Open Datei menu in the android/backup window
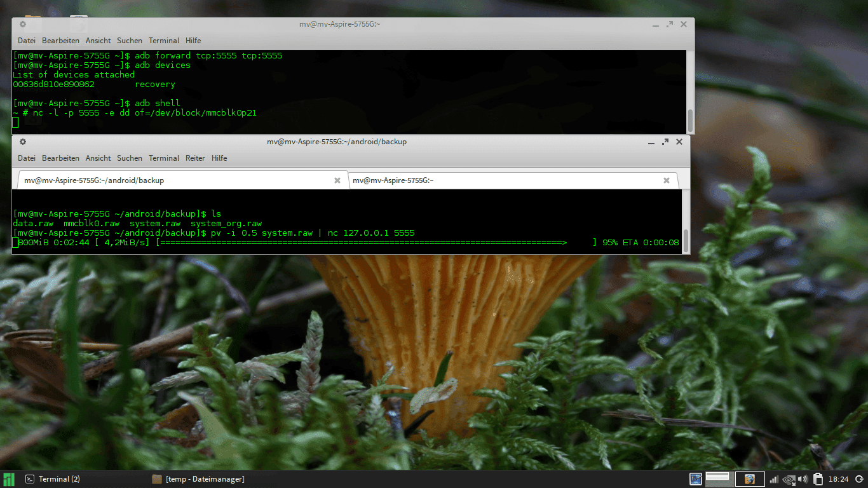The width and height of the screenshot is (868, 488). (x=27, y=158)
